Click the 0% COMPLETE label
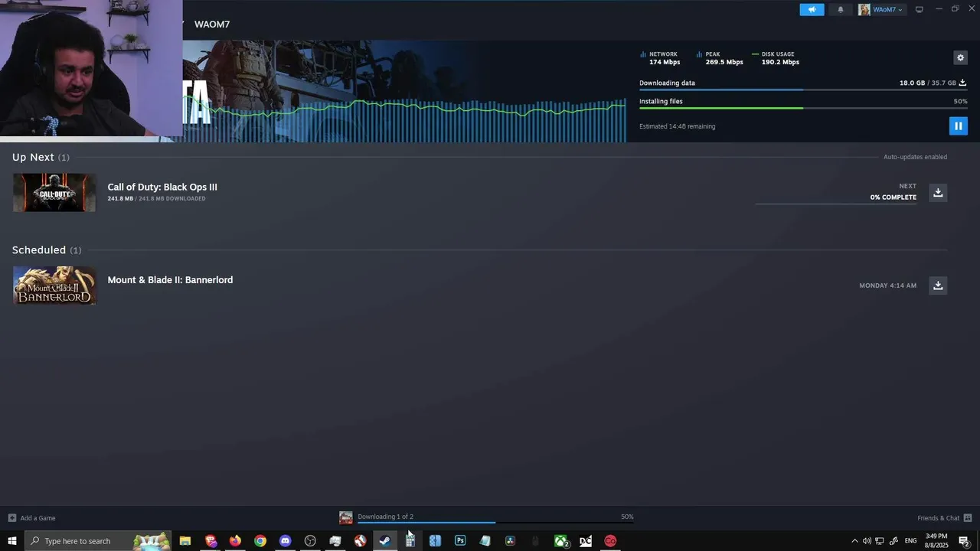 [893, 197]
